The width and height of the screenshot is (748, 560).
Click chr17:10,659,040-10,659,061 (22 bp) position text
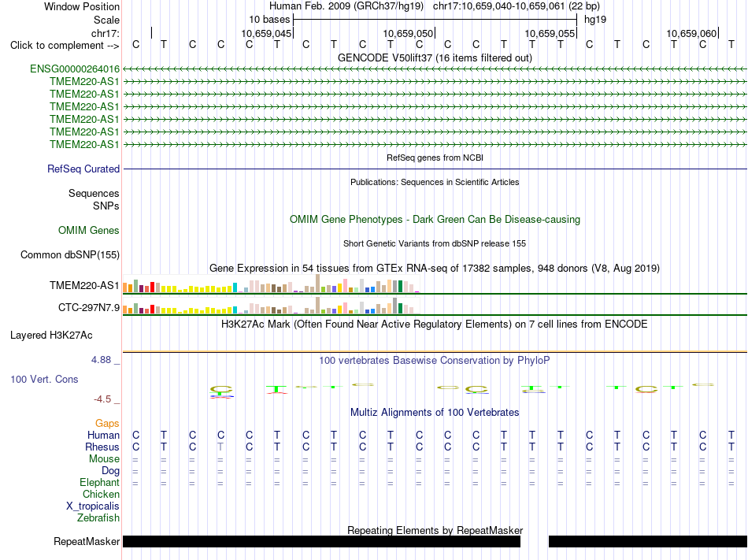point(517,6)
